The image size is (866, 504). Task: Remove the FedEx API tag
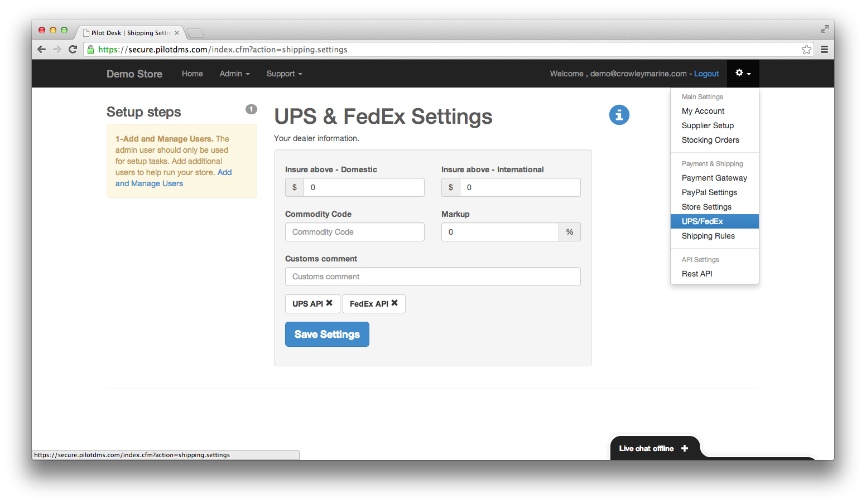tap(396, 303)
